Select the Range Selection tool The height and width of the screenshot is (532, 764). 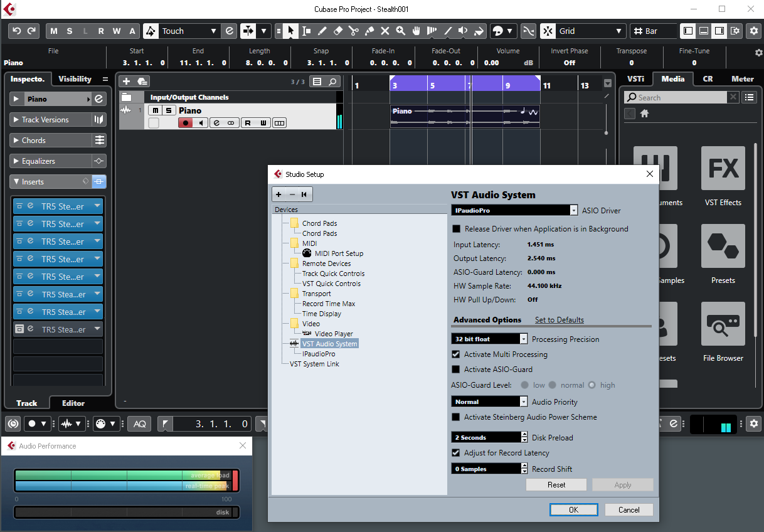(306, 31)
